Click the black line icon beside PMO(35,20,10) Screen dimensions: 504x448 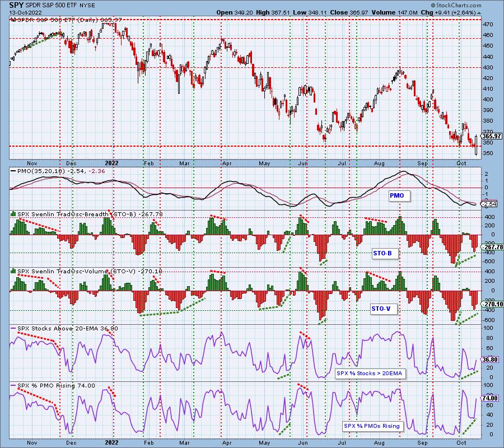[13, 171]
